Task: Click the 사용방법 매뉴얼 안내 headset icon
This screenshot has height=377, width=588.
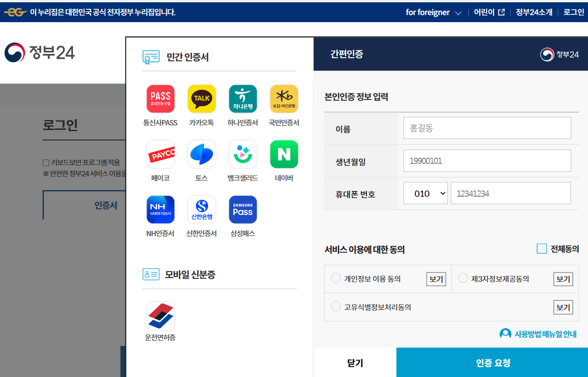Action: 505,334
